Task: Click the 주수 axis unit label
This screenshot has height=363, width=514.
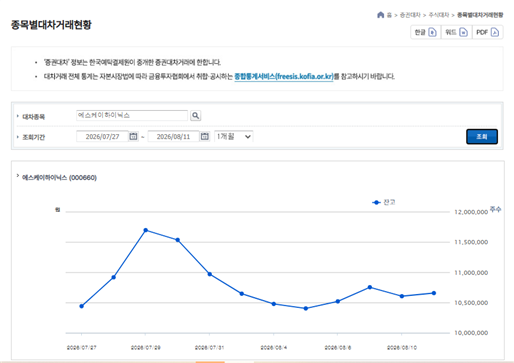Action: click(x=495, y=209)
